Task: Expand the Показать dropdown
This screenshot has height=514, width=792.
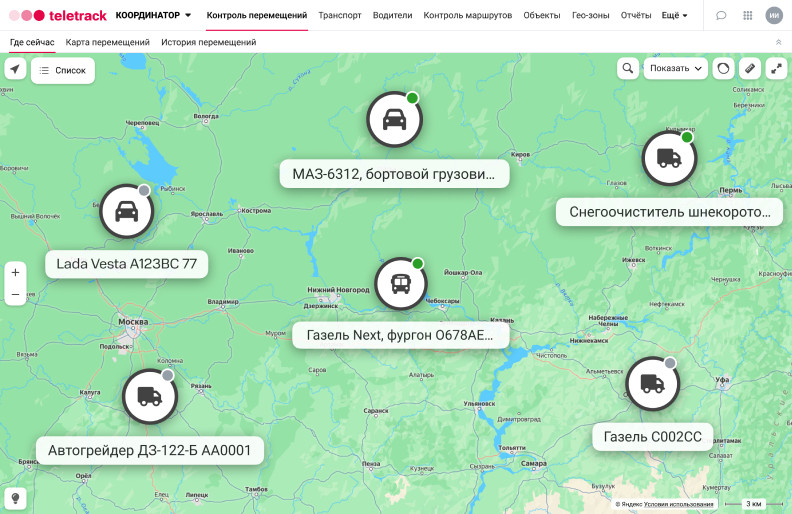Action: pos(676,68)
